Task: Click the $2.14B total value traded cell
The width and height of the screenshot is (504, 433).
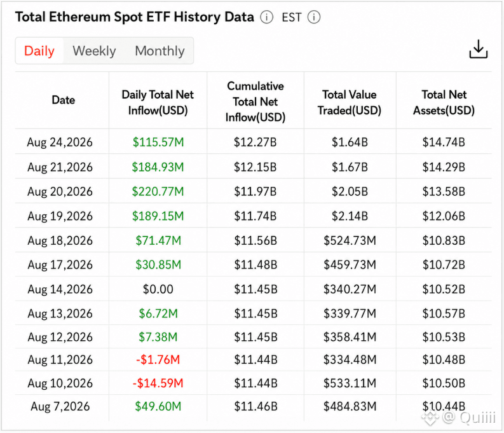Action: coord(350,216)
